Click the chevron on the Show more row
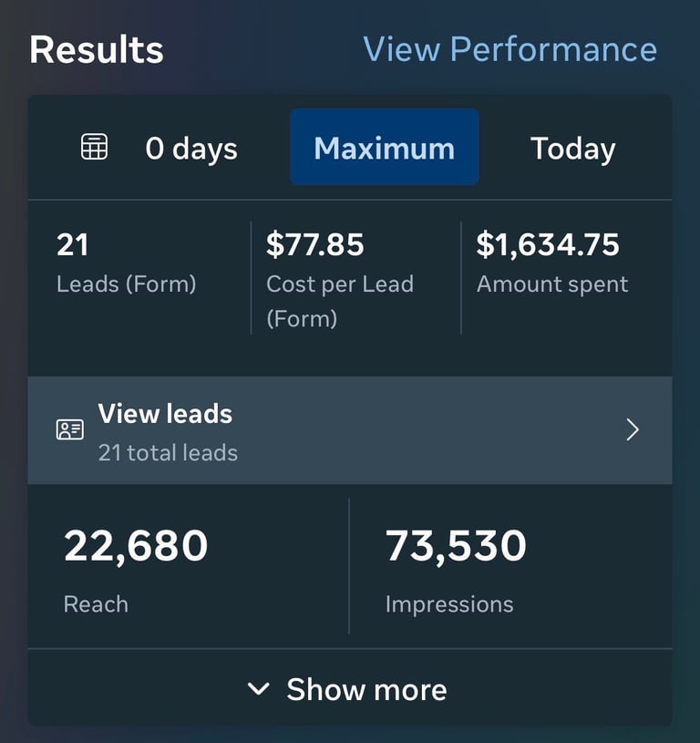The width and height of the screenshot is (700, 743). [259, 690]
